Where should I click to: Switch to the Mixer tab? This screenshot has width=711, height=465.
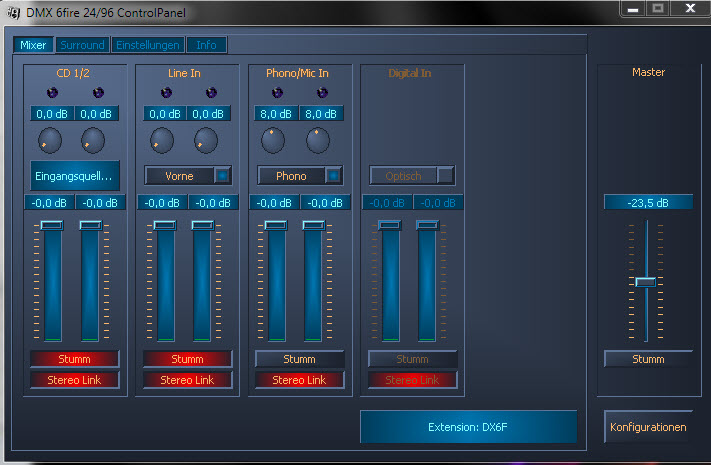[x=33, y=45]
